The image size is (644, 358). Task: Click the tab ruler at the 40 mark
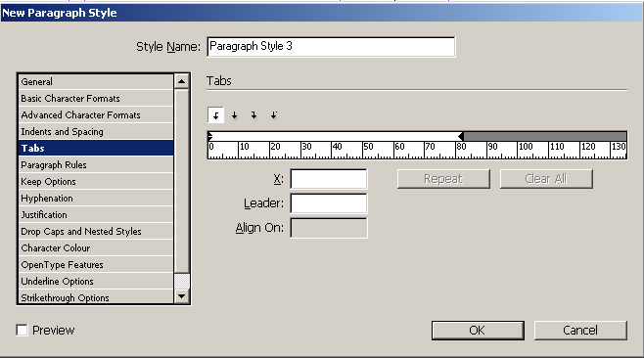click(332, 151)
